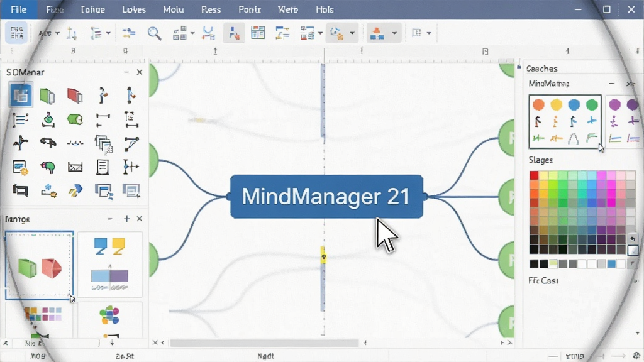Select the airplane icon in SDManar panel

coord(20,143)
